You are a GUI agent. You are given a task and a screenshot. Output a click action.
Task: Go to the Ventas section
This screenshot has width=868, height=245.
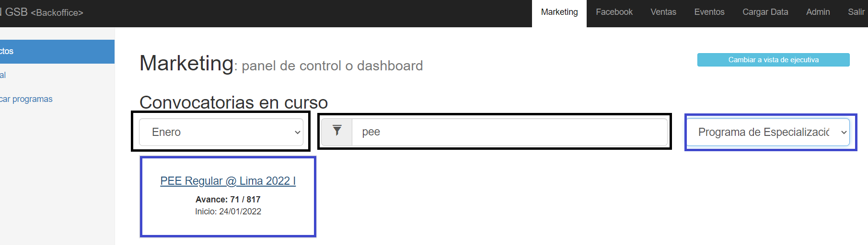click(x=663, y=12)
